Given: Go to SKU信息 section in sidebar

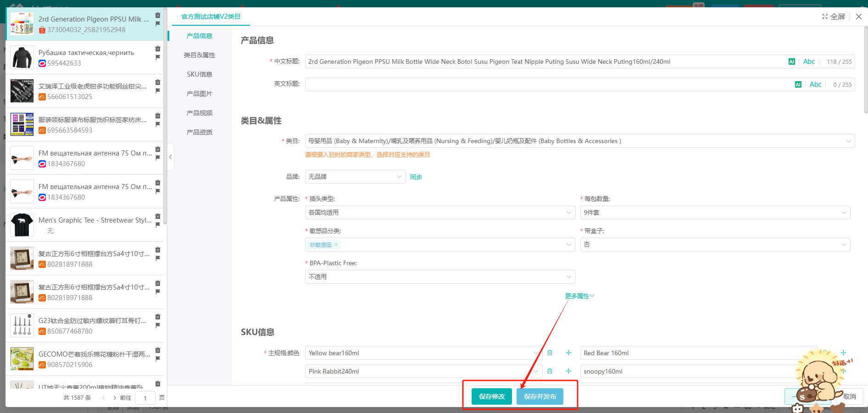Looking at the screenshot, I should [x=199, y=74].
